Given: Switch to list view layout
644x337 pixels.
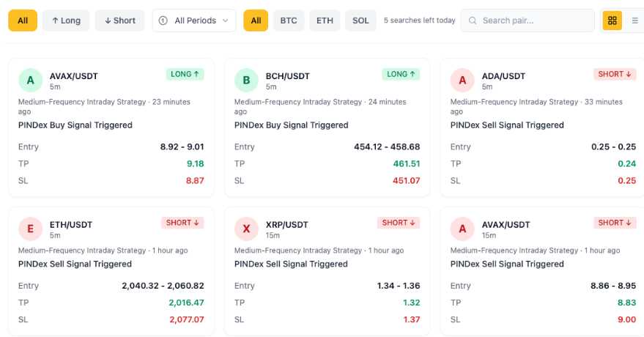Looking at the screenshot, I should click(x=634, y=21).
